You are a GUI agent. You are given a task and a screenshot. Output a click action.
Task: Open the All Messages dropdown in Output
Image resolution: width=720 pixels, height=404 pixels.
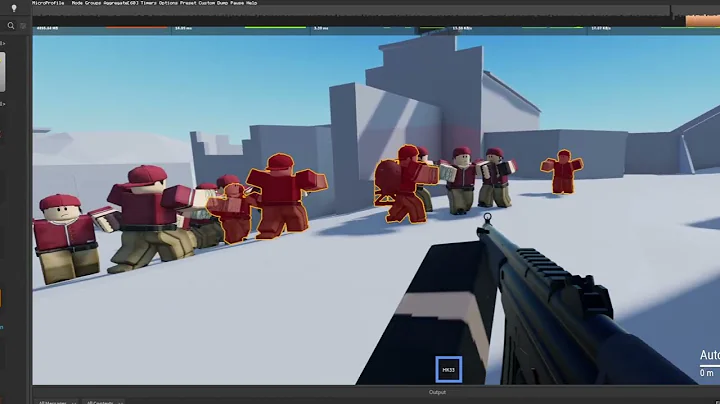pos(57,402)
